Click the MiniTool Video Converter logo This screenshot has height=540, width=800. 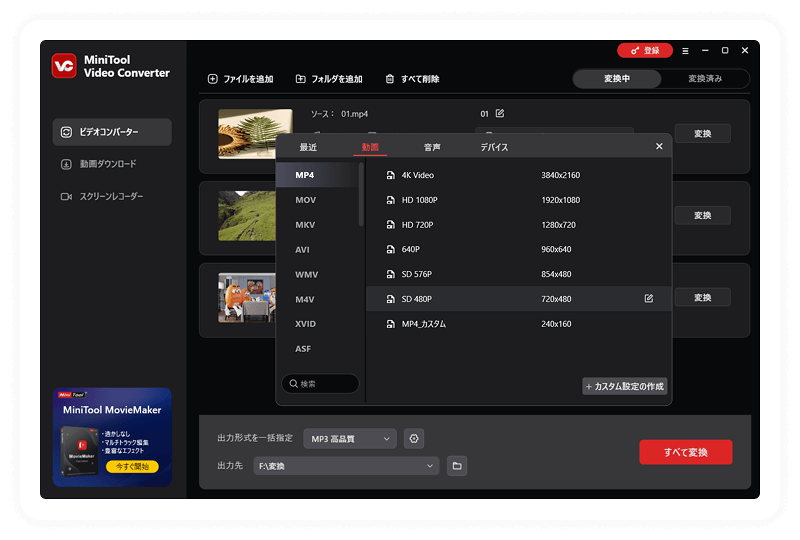click(64, 66)
